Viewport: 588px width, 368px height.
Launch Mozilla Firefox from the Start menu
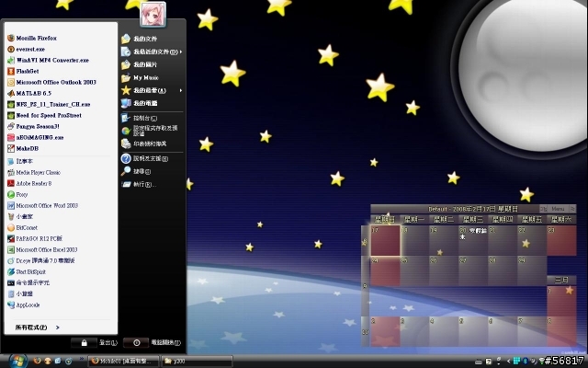[x=32, y=38]
